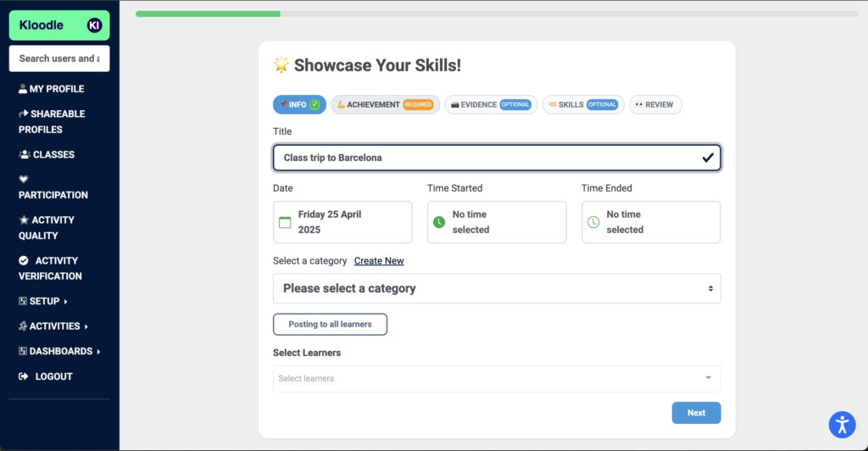Click the KI avatar badge icon

[x=95, y=25]
